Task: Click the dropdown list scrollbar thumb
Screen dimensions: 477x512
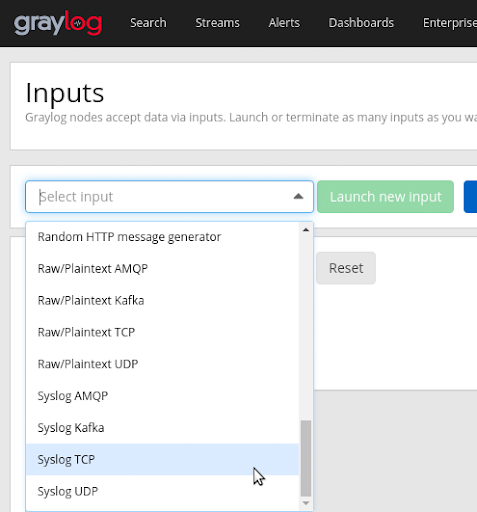Action: (x=306, y=458)
